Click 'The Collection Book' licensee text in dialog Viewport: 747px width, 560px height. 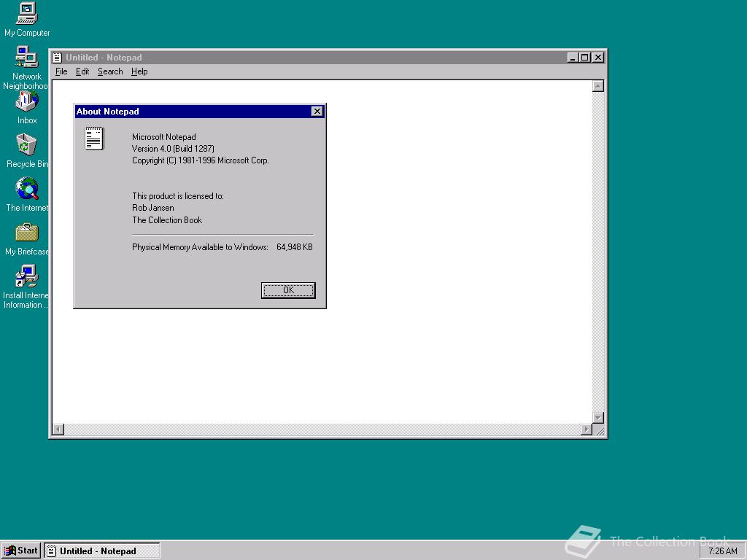click(x=167, y=220)
